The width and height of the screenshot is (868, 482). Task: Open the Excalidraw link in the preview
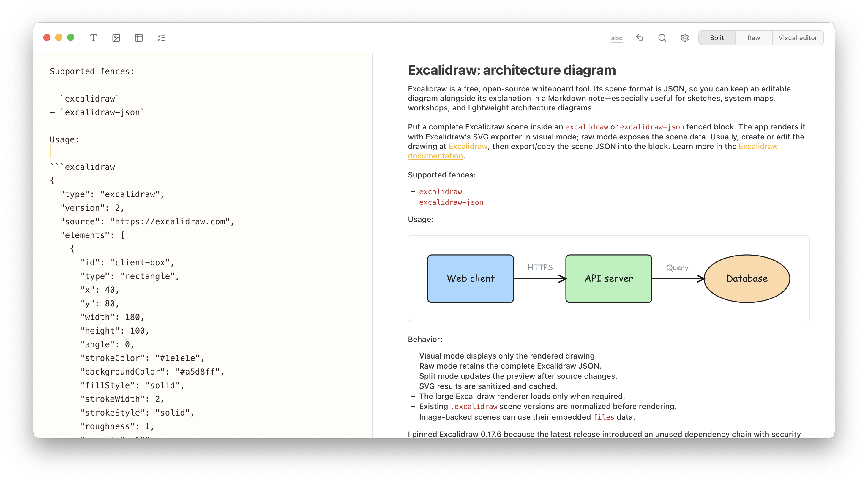tap(468, 146)
